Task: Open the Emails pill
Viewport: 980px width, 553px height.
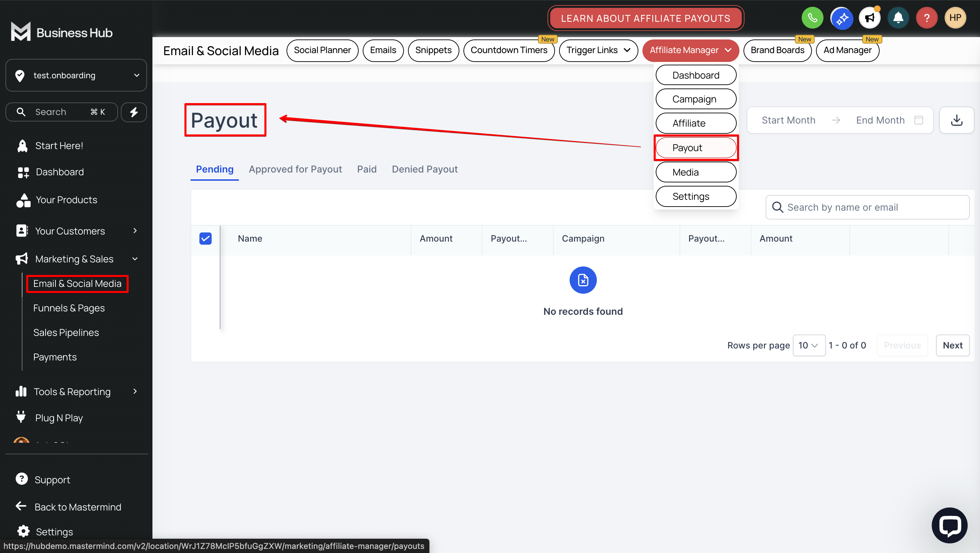Action: [x=383, y=50]
